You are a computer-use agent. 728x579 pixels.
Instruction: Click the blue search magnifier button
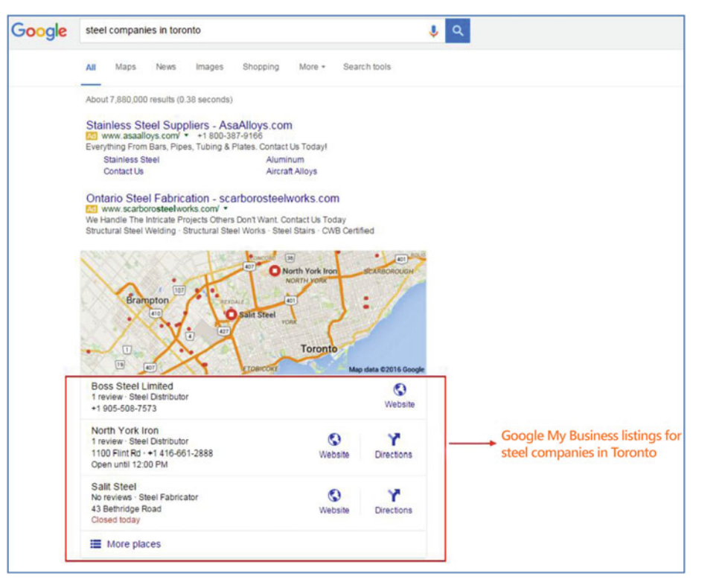457,31
